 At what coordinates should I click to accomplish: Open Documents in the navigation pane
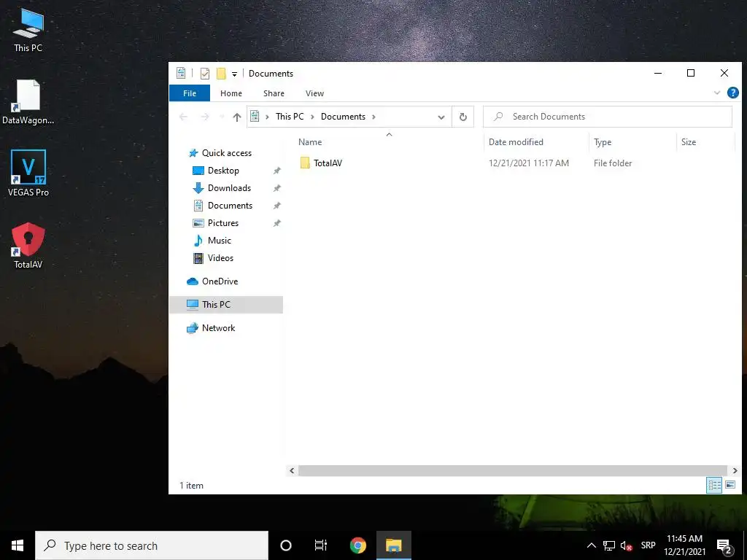coord(223,206)
